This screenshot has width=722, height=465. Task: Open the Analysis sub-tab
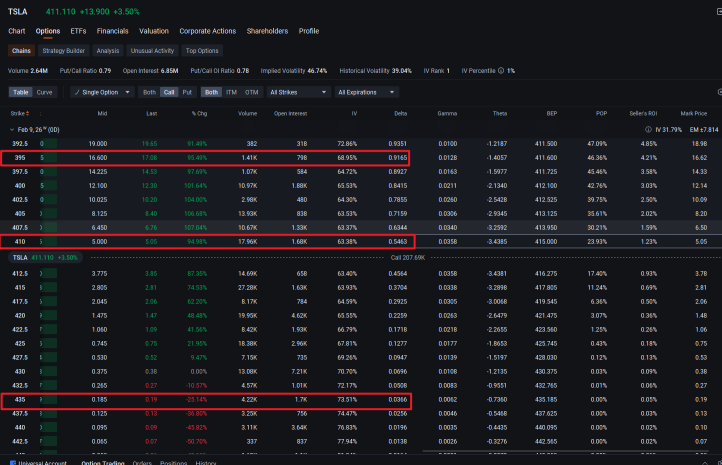108,51
